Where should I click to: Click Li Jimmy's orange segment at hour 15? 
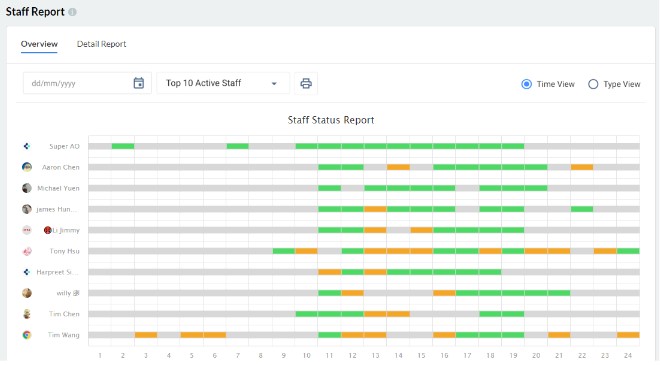(x=421, y=230)
